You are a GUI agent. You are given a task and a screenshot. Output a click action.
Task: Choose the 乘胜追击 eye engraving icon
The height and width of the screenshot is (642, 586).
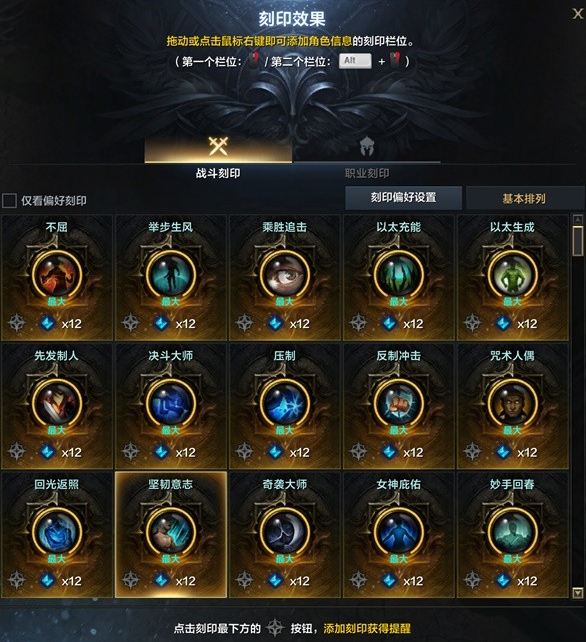(x=285, y=275)
